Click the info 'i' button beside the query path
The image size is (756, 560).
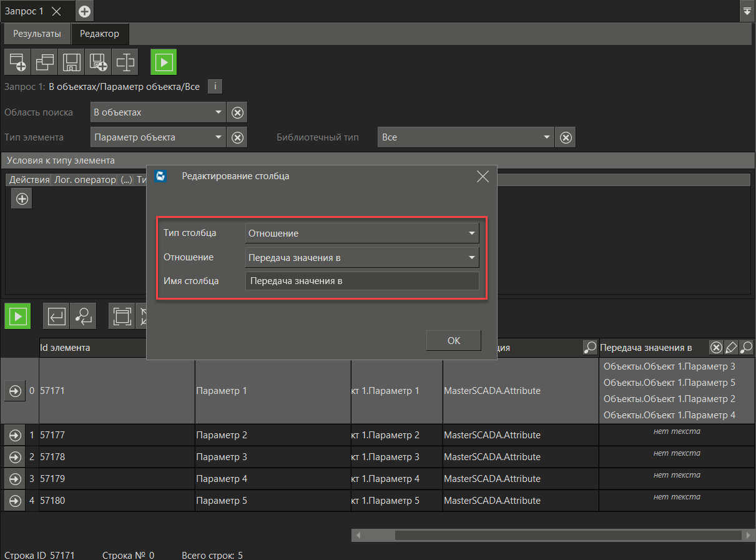tap(215, 87)
